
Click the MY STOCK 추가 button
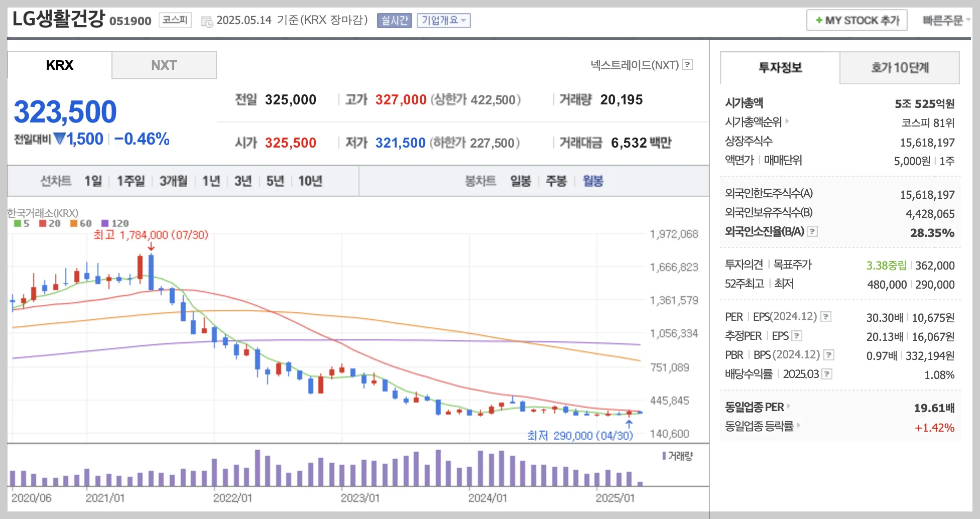857,20
